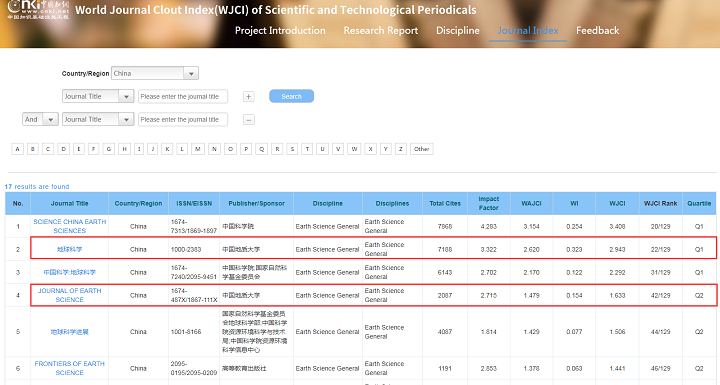Open the 中国科学:地球科学 journal link
This screenshot has width=720, height=385.
coord(70,272)
